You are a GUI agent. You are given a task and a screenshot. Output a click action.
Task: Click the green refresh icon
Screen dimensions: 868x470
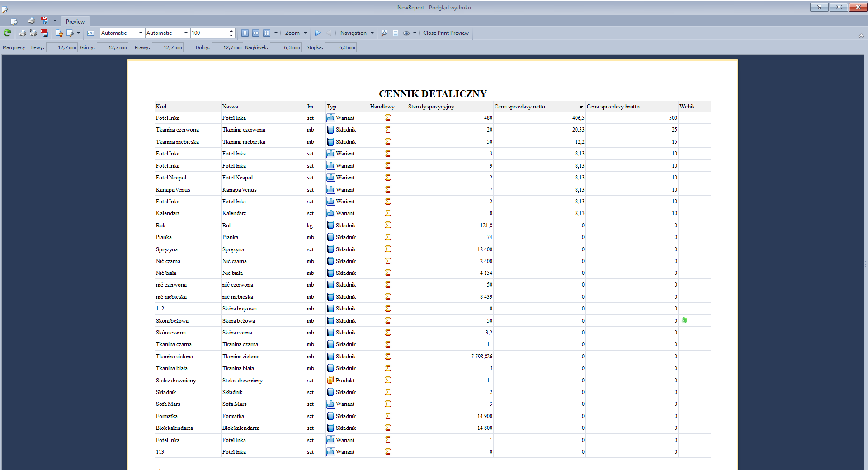pyautogui.click(x=7, y=33)
